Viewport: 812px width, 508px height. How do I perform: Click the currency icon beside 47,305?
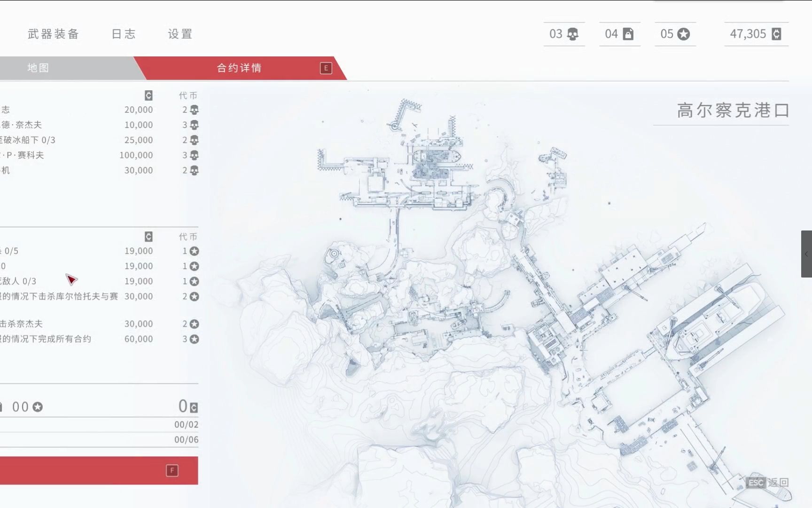click(776, 34)
